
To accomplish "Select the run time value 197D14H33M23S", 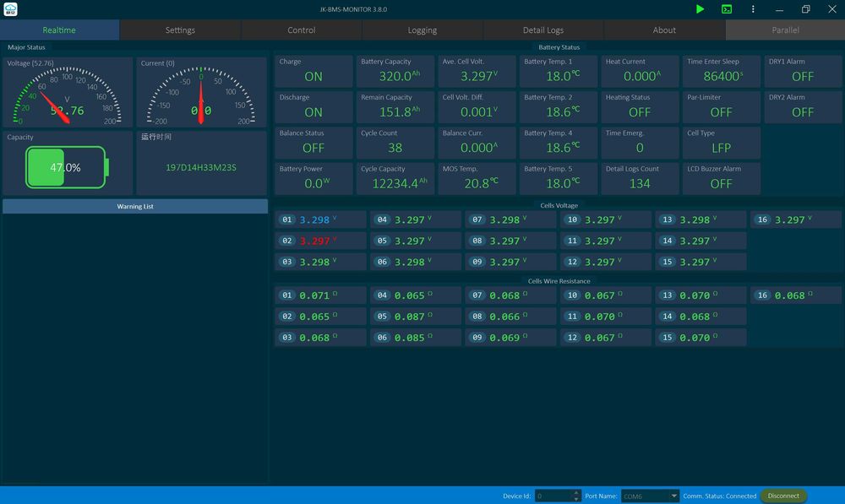I will 201,167.
